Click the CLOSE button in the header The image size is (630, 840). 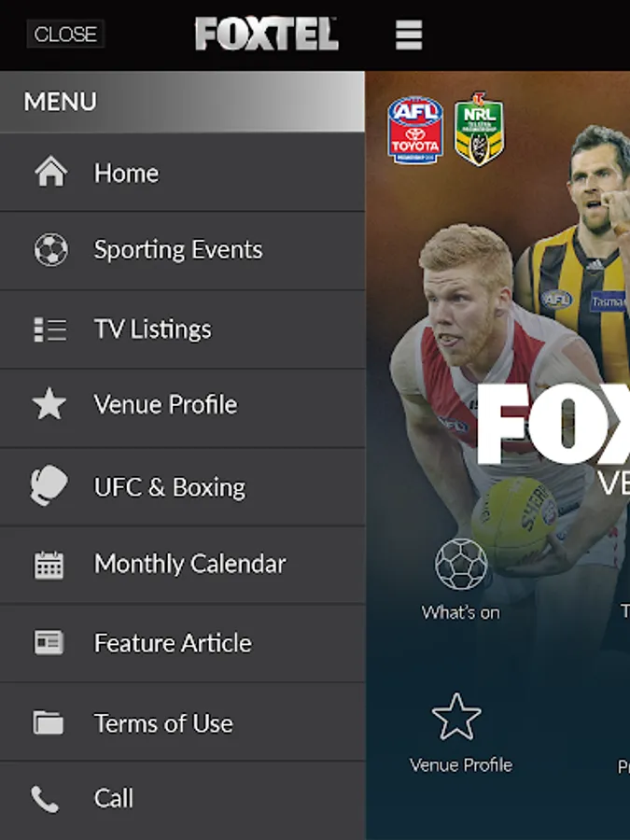point(65,35)
